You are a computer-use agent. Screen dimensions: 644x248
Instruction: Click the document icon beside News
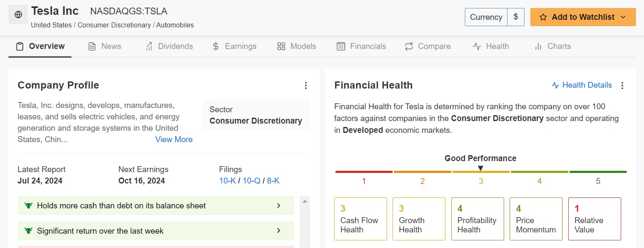point(92,46)
